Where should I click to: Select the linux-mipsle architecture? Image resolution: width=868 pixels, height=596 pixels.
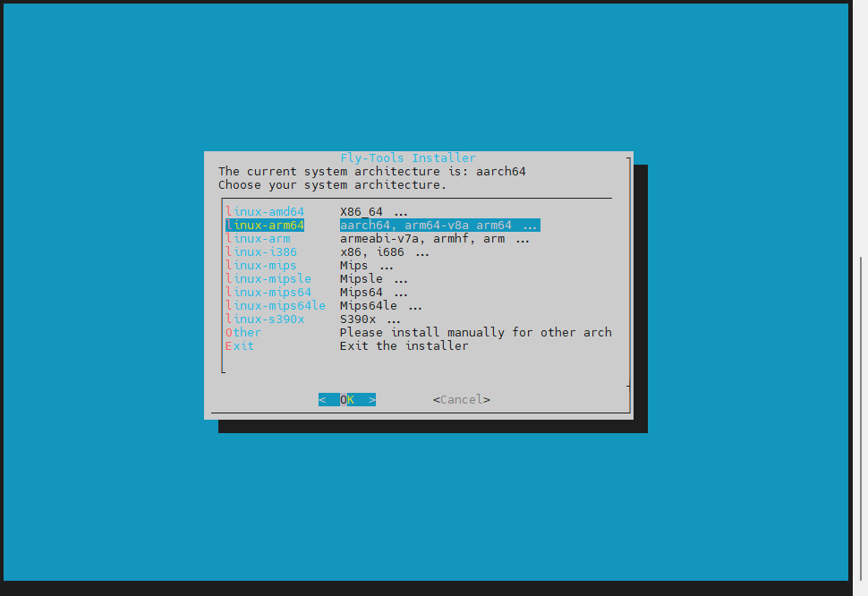point(268,279)
